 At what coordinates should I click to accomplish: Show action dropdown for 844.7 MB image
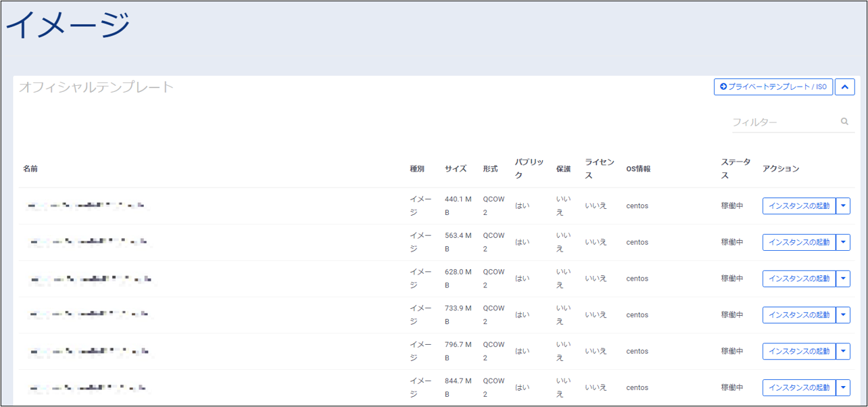(x=843, y=388)
